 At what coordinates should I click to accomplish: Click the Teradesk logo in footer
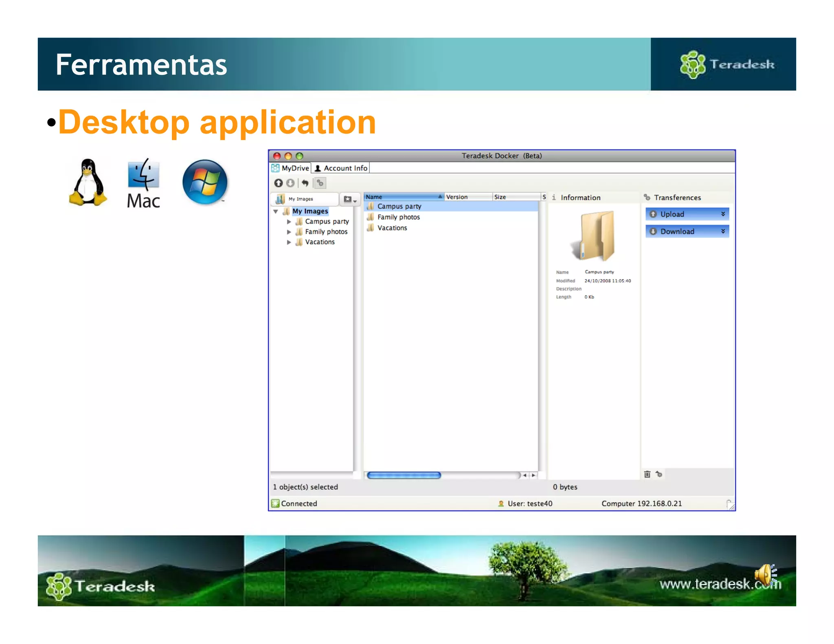(x=101, y=587)
